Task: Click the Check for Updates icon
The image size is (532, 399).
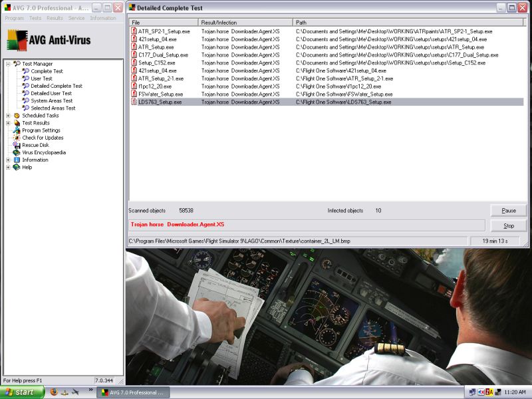Action: click(17, 138)
